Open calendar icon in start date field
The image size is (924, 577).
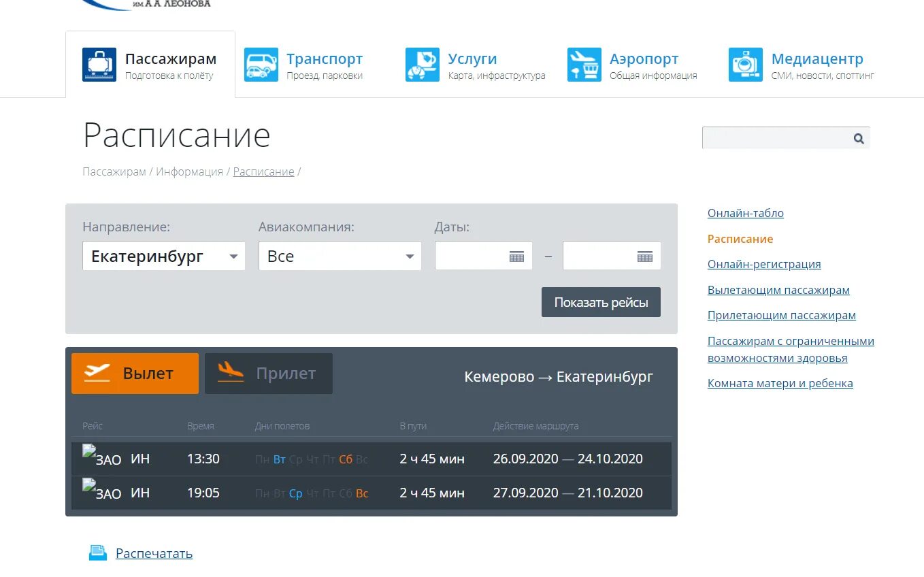(x=517, y=257)
